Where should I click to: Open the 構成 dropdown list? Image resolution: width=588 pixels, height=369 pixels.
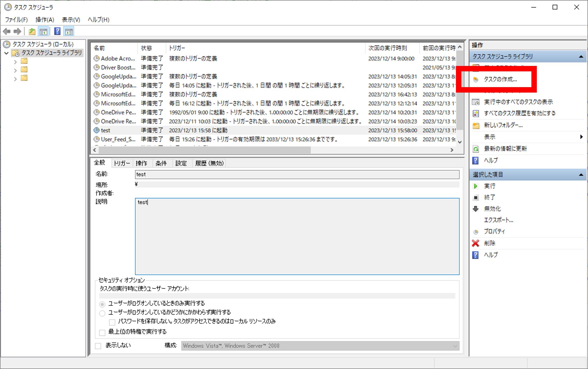pyautogui.click(x=320, y=346)
